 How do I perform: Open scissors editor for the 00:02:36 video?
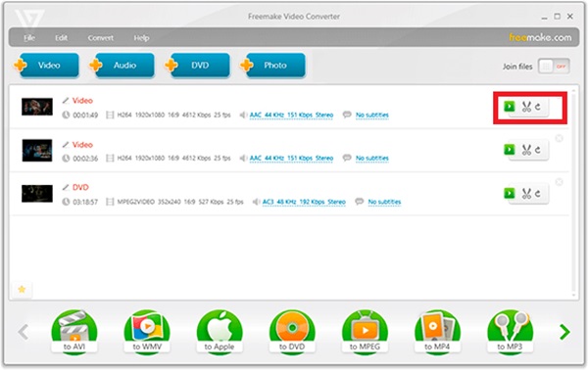(526, 150)
